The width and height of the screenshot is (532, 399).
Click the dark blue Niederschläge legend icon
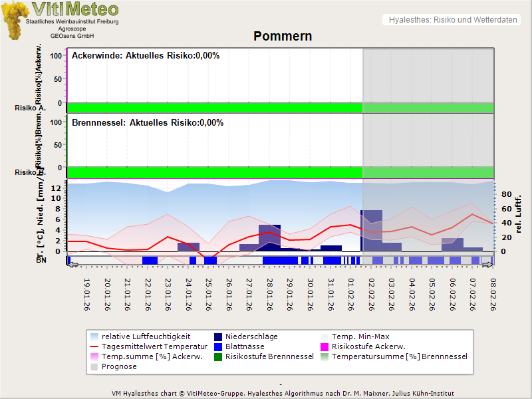217,336
